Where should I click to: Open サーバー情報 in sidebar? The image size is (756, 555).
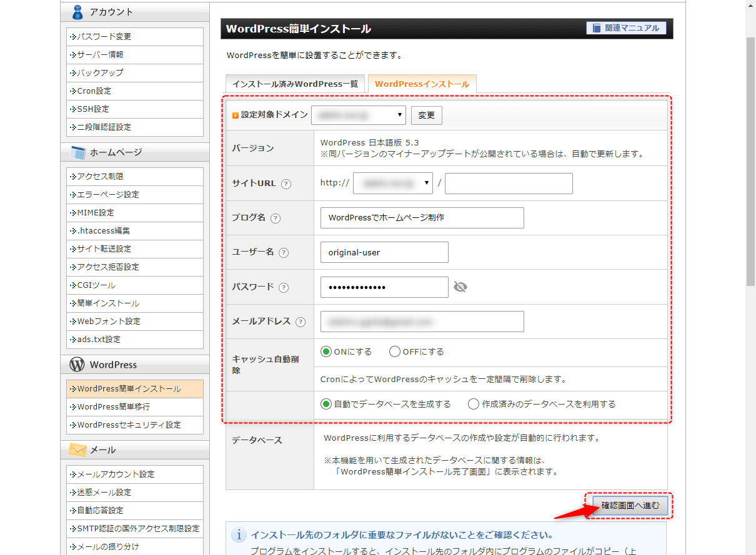(x=135, y=55)
